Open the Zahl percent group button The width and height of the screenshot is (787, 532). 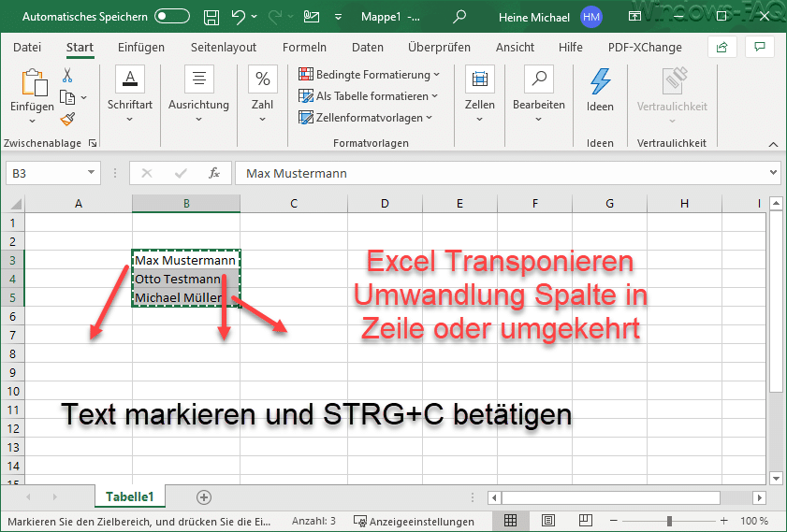pyautogui.click(x=263, y=93)
